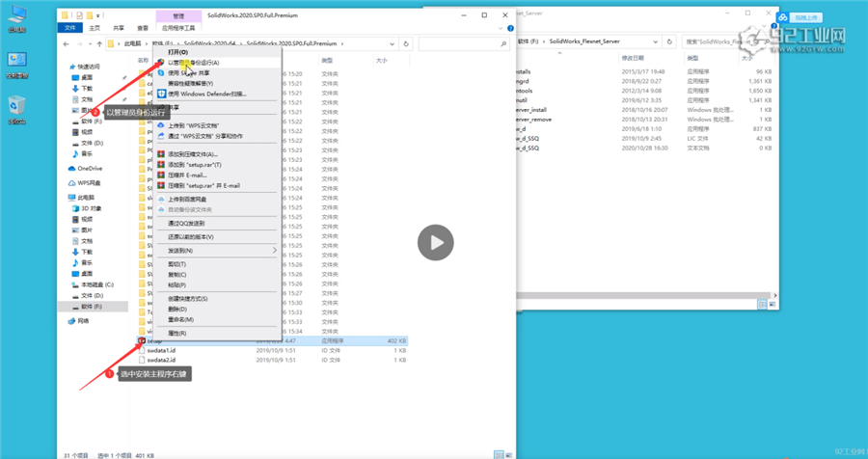Focus the front window search box

463,43
